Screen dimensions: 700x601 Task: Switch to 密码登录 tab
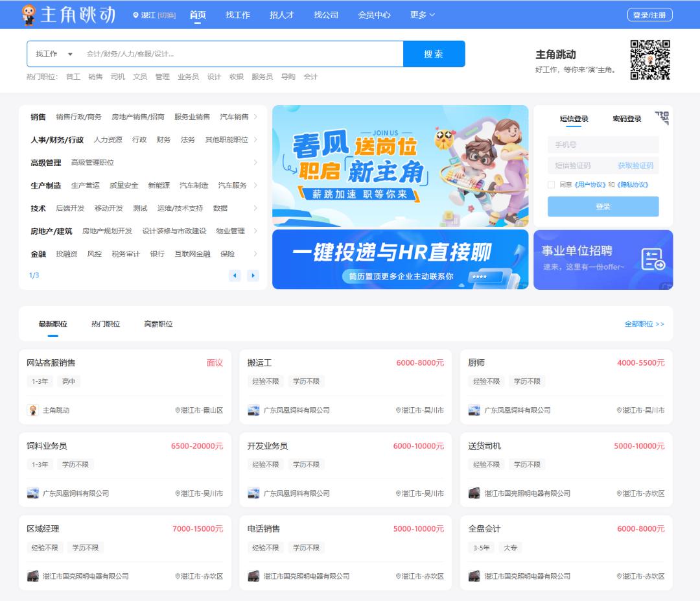[x=627, y=119]
